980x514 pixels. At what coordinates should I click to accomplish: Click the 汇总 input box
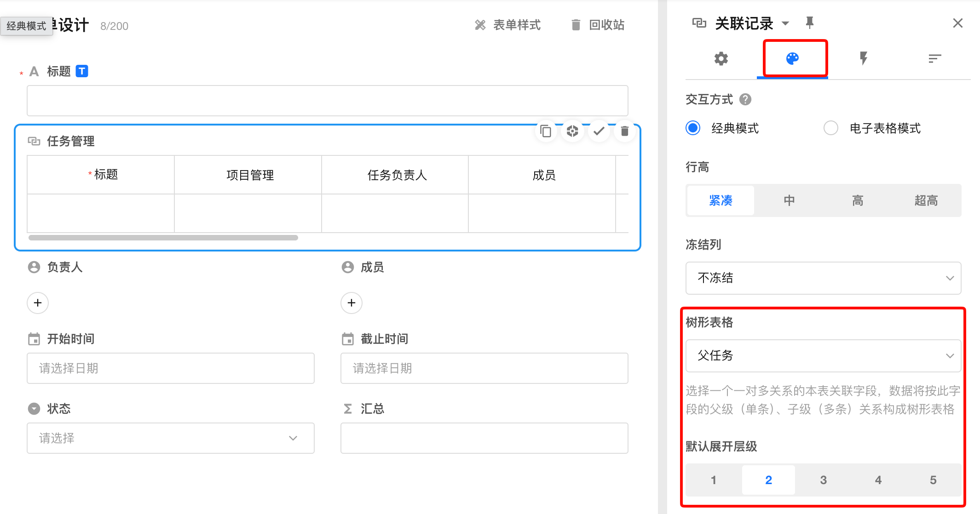pyautogui.click(x=484, y=438)
